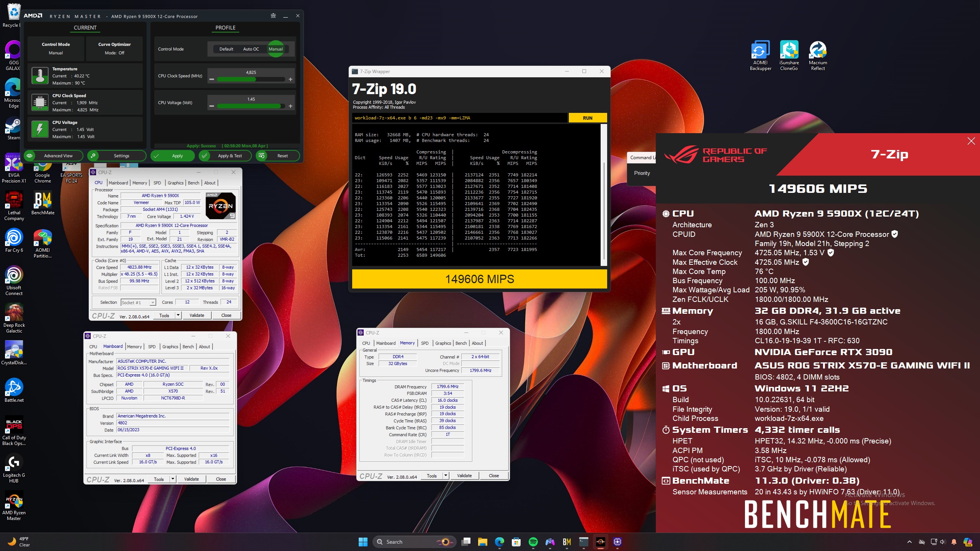Expand Tools dropdown arrow in CPU-Z Memory window
The image size is (980, 551).
click(x=446, y=476)
